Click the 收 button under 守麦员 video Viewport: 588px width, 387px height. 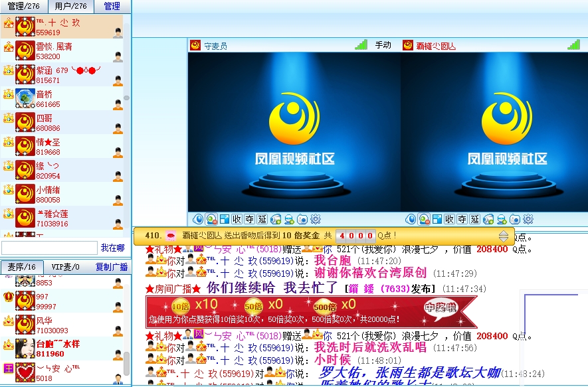(x=237, y=219)
